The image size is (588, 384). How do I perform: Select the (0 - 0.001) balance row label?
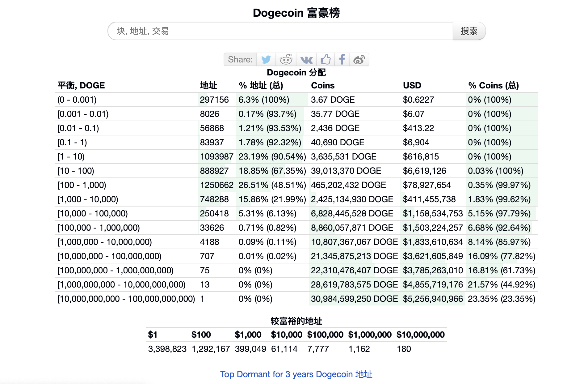[77, 100]
